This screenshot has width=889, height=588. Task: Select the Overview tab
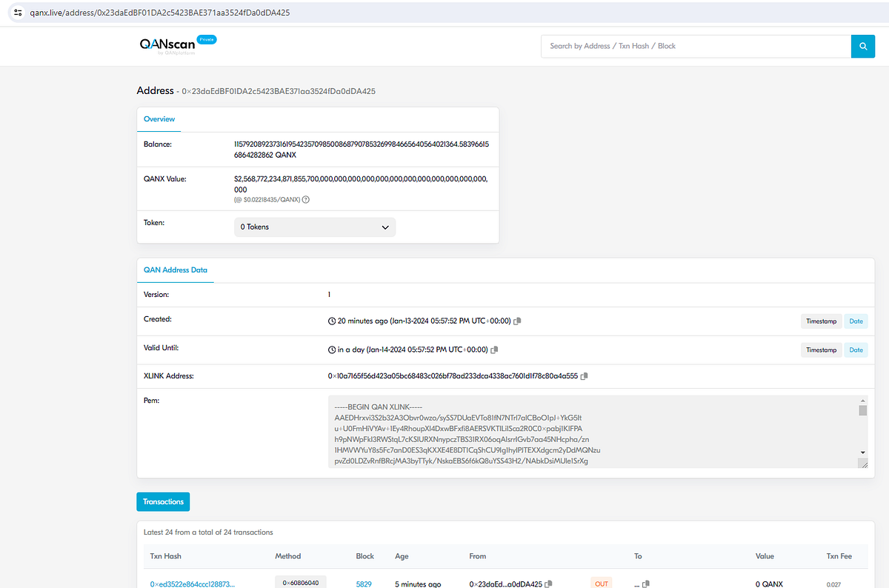[159, 118]
